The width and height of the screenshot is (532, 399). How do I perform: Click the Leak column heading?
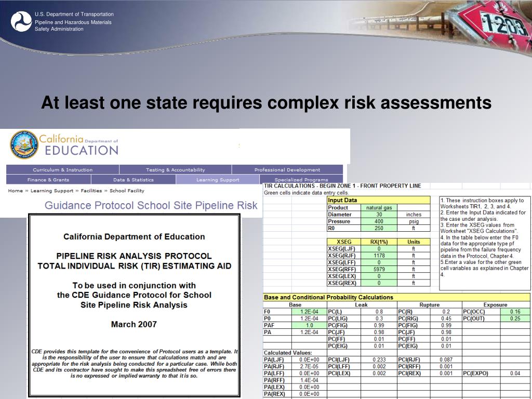click(361, 304)
